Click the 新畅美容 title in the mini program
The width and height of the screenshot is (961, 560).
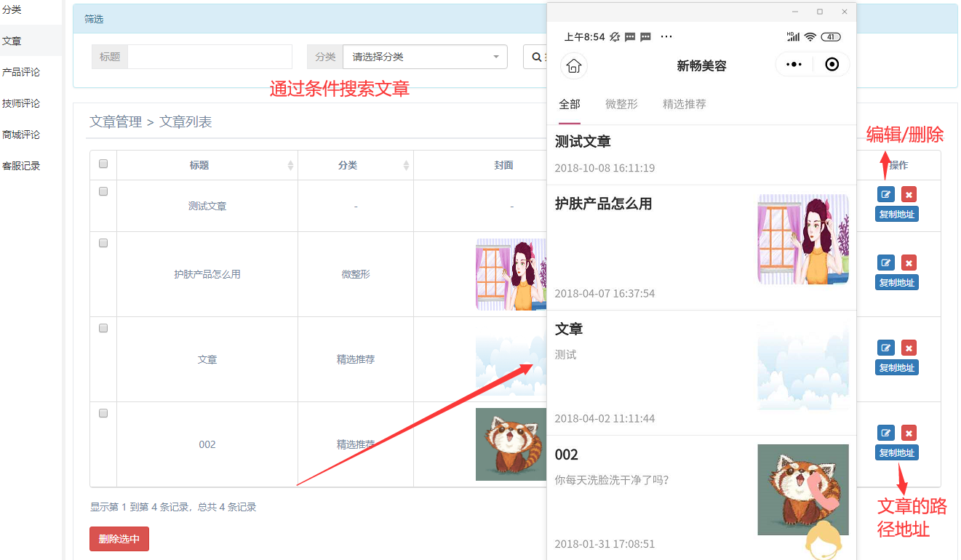click(701, 65)
